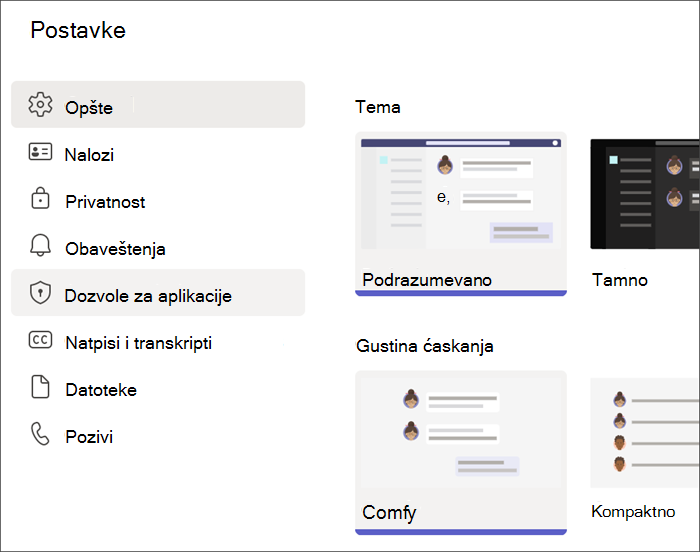Select the Comfy chat density preview
This screenshot has width=700, height=552.
coord(461,432)
